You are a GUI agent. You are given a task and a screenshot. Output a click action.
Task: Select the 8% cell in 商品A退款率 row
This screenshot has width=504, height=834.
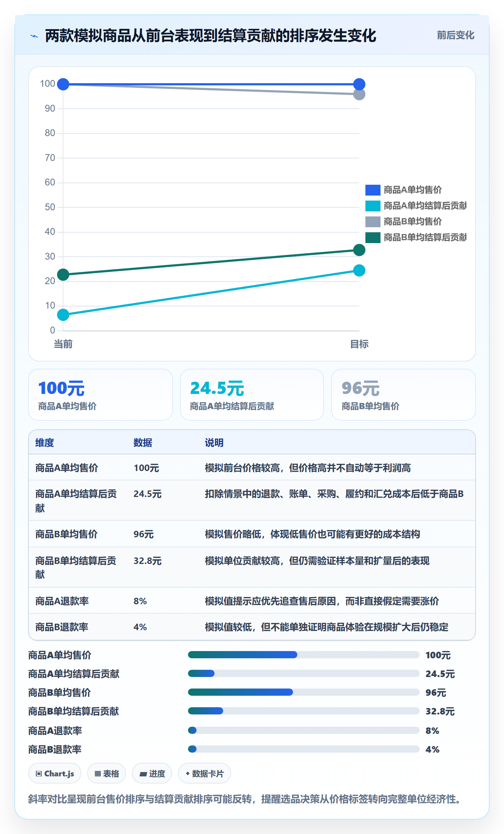point(140,601)
